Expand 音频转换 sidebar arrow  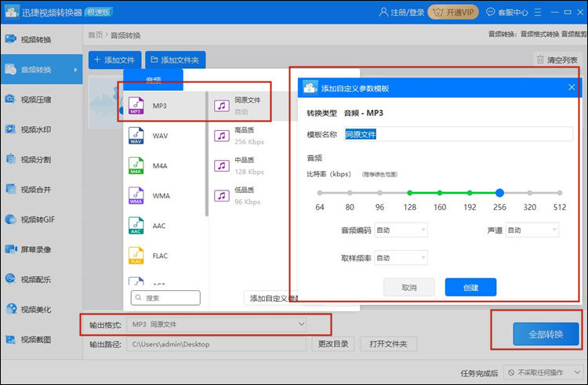(76, 70)
